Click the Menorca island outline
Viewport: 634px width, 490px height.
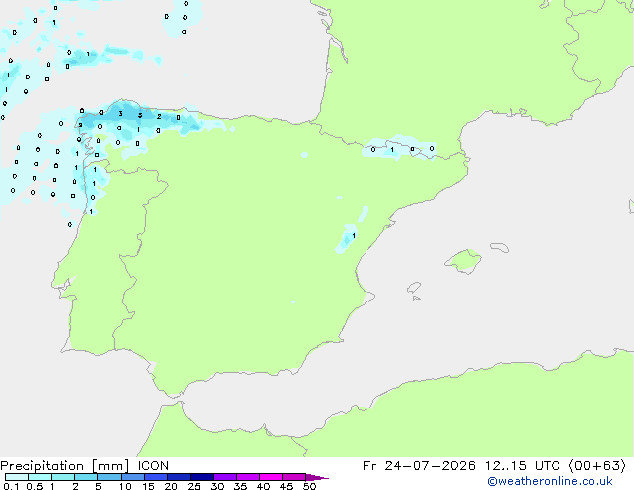[x=500, y=247]
